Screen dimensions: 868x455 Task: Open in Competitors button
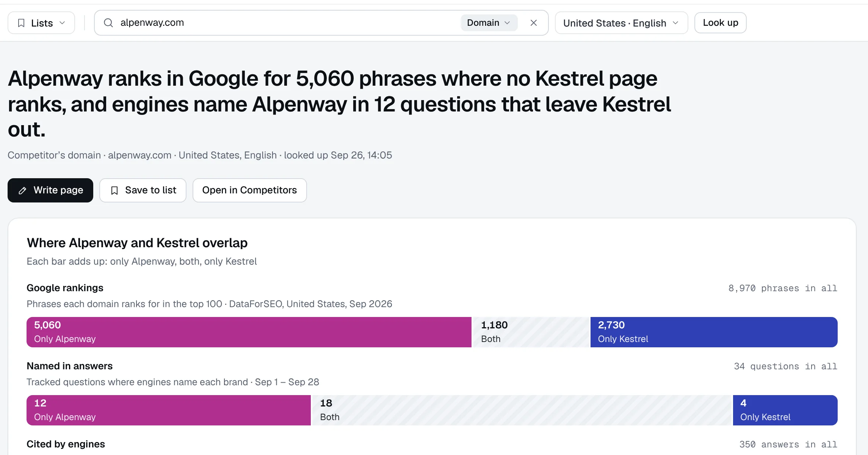[x=250, y=190]
